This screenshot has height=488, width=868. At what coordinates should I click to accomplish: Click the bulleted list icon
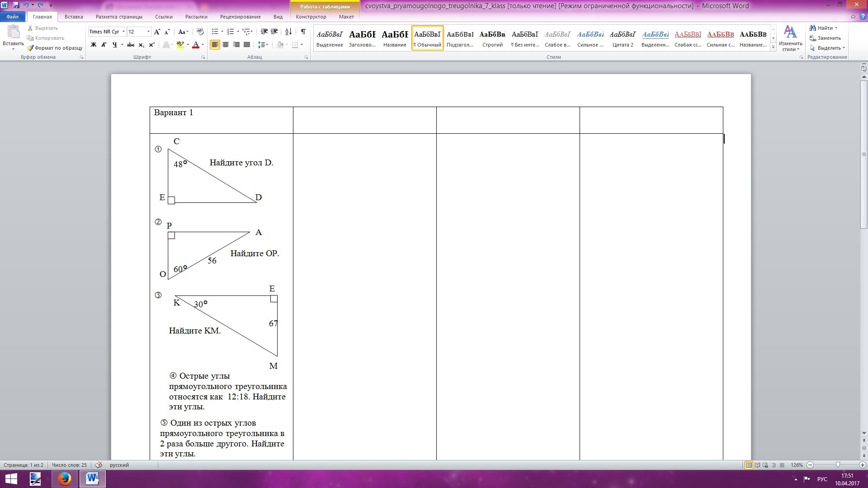pos(215,32)
